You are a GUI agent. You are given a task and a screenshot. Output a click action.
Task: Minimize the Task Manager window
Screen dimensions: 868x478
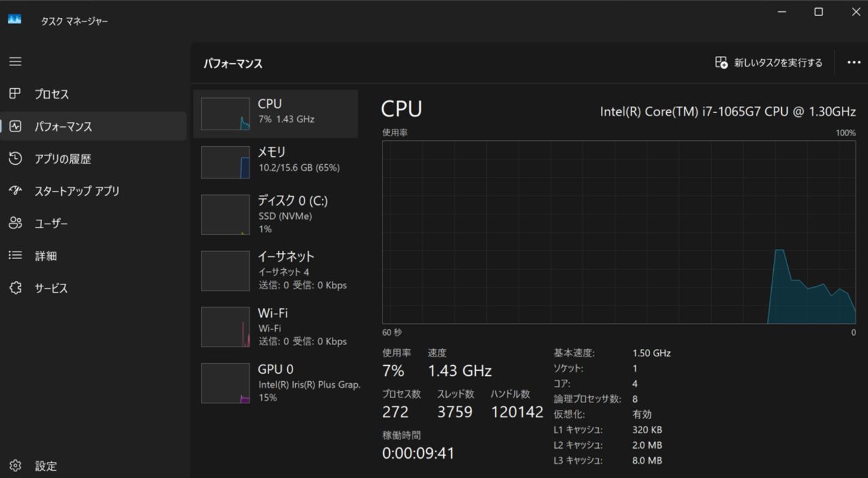point(782,12)
